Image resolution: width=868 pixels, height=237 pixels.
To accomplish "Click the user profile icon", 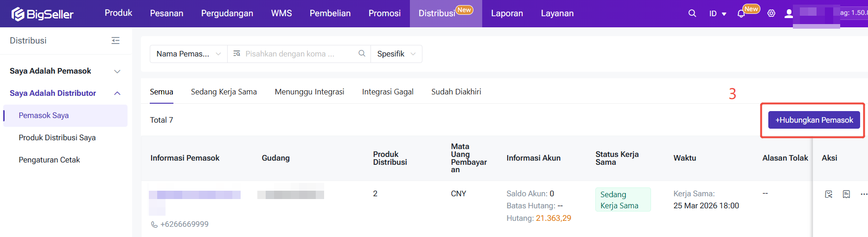I will pos(788,13).
